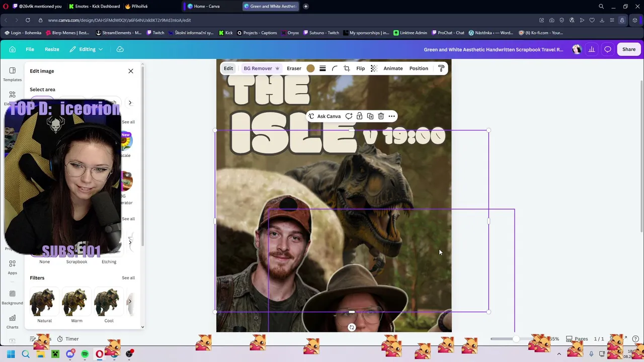
Task: Show hidden system tray icons
Action: [x=558, y=354]
